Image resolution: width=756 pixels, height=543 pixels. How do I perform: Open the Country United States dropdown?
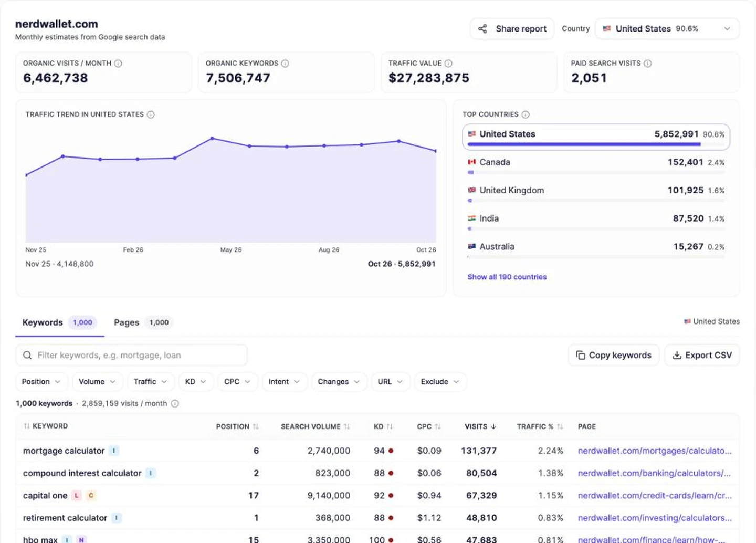(x=667, y=28)
